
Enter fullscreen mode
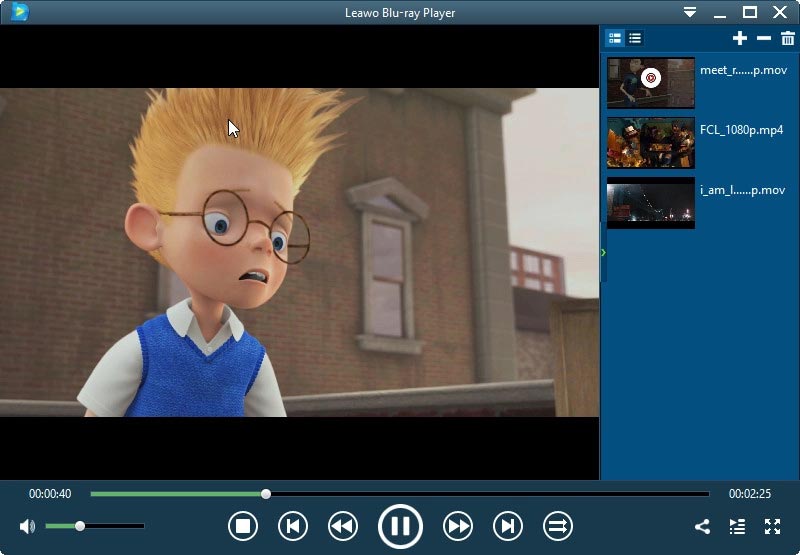(772, 526)
